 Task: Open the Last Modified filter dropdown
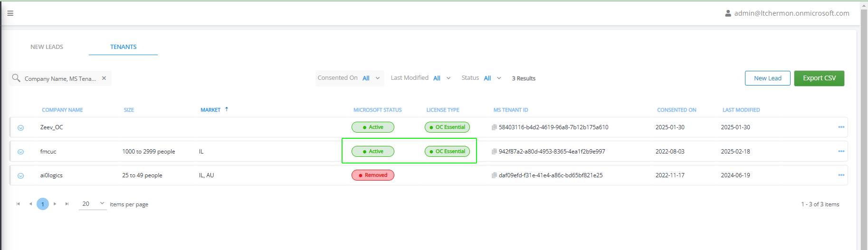pyautogui.click(x=441, y=78)
